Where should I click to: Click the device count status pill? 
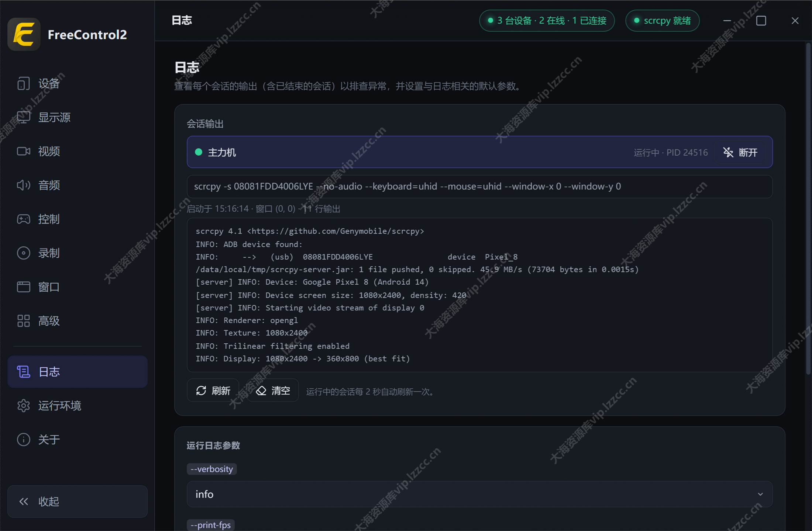pyautogui.click(x=547, y=21)
